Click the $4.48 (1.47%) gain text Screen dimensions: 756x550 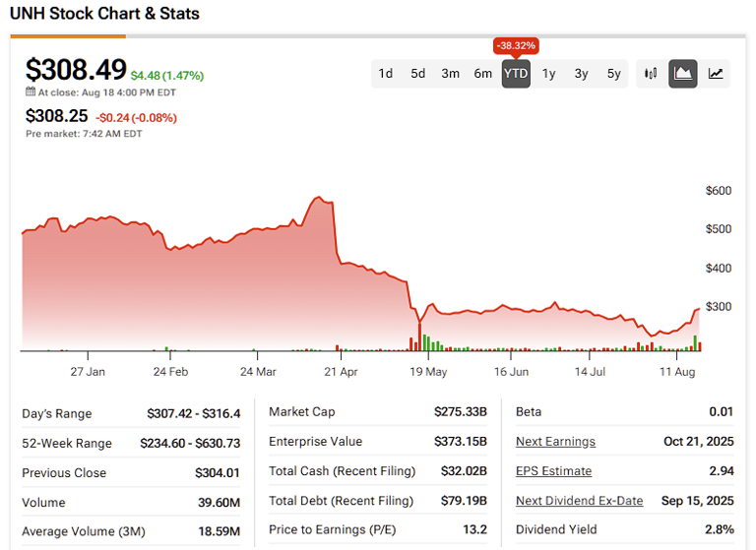[x=167, y=76]
